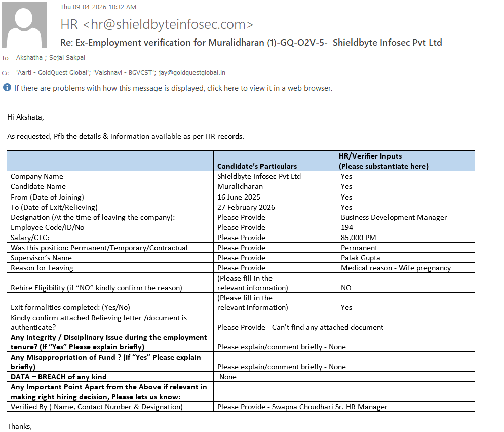Click the 'Palak Gupta' supervisor cell
This screenshot has width=504, height=432.
[x=405, y=258]
